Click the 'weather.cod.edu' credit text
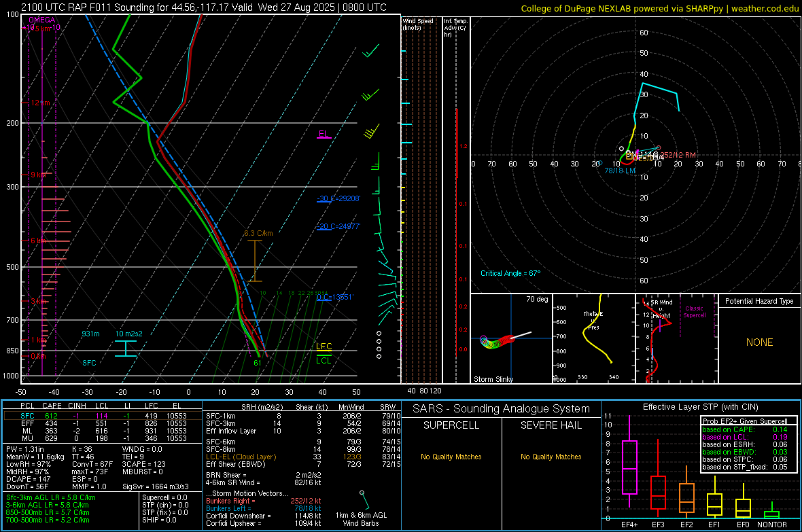The image size is (802, 532). 765,8
